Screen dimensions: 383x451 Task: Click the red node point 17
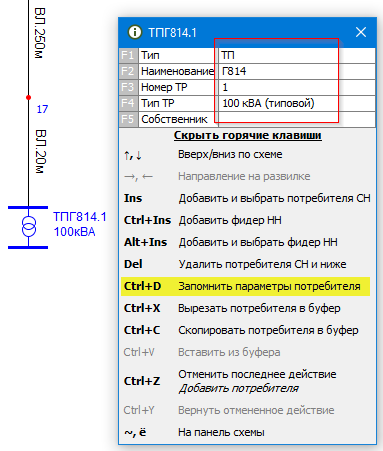point(29,97)
